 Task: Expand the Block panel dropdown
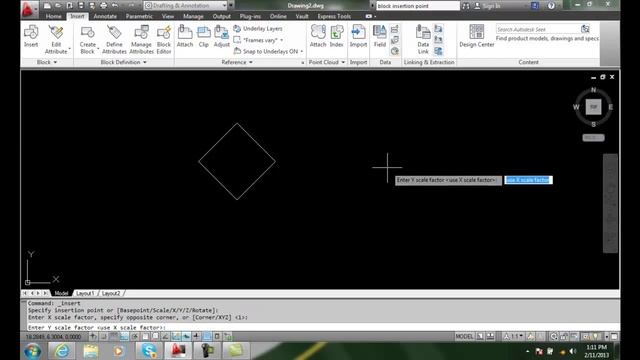click(x=47, y=62)
